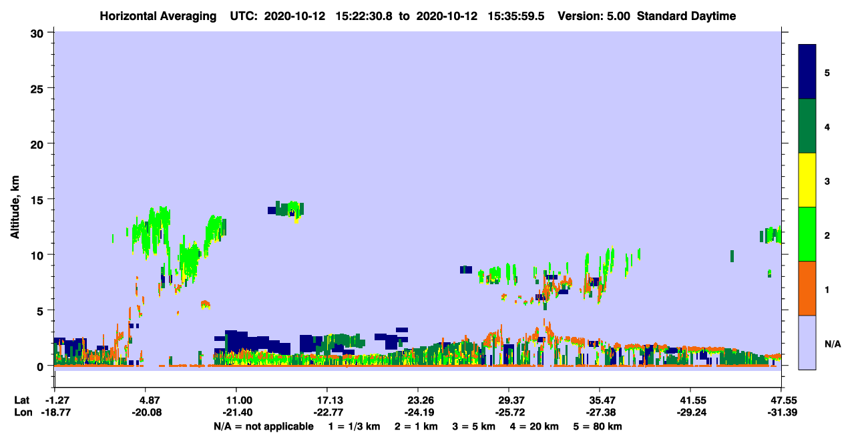Click the y-axis tick label 25
The height and width of the screenshot is (445, 868).
pyautogui.click(x=39, y=88)
